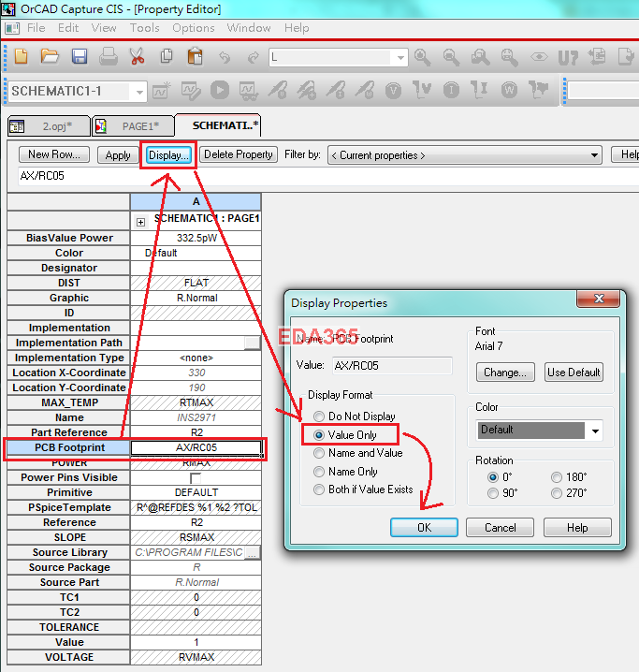
Task: Zoom in with the magnifier plus icon
Action: [x=422, y=56]
